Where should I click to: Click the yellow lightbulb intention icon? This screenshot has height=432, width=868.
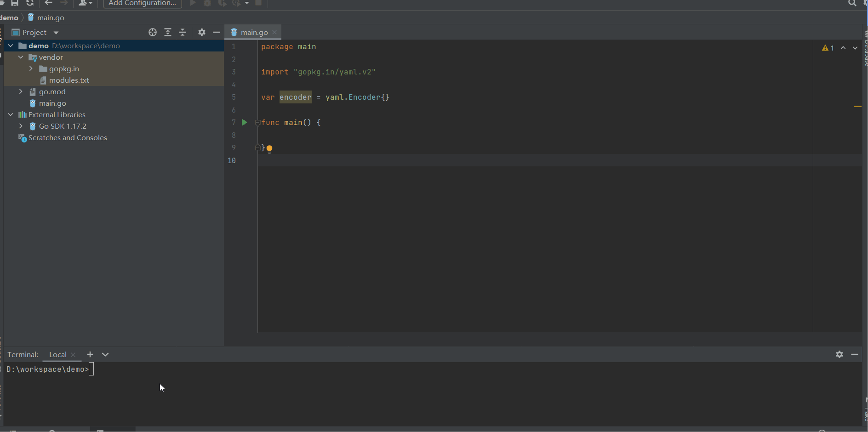(x=269, y=148)
